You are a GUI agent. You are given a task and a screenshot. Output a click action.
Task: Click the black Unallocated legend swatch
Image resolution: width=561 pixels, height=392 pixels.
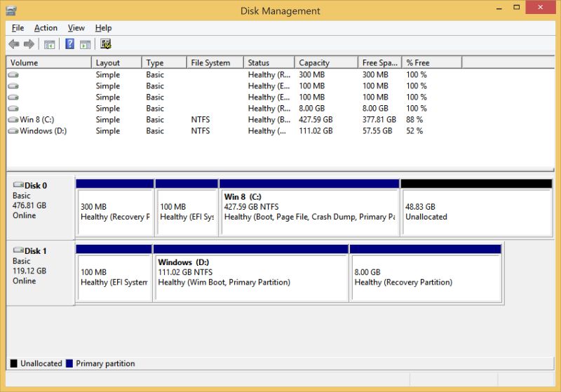[x=13, y=363]
